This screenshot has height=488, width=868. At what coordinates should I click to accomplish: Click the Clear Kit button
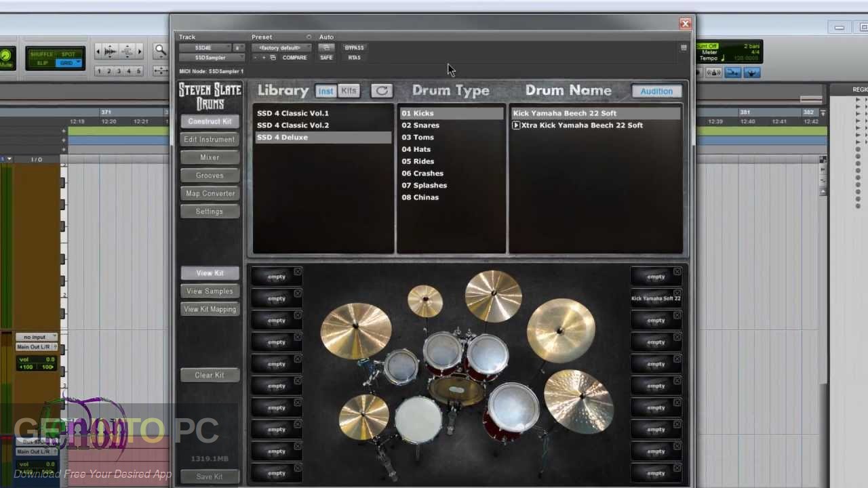[210, 375]
